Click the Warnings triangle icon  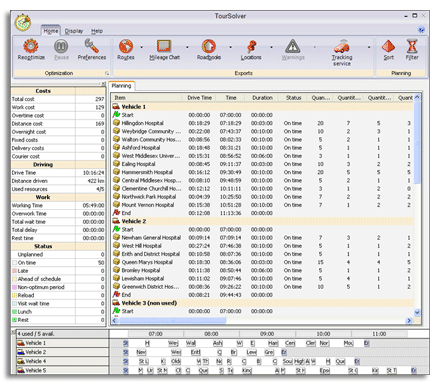(x=293, y=46)
